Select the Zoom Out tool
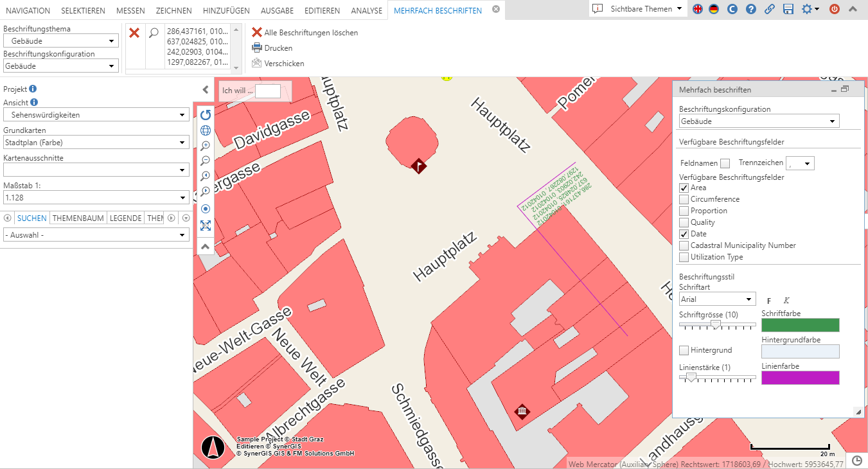Screen dimensions: 868x469 click(206, 161)
